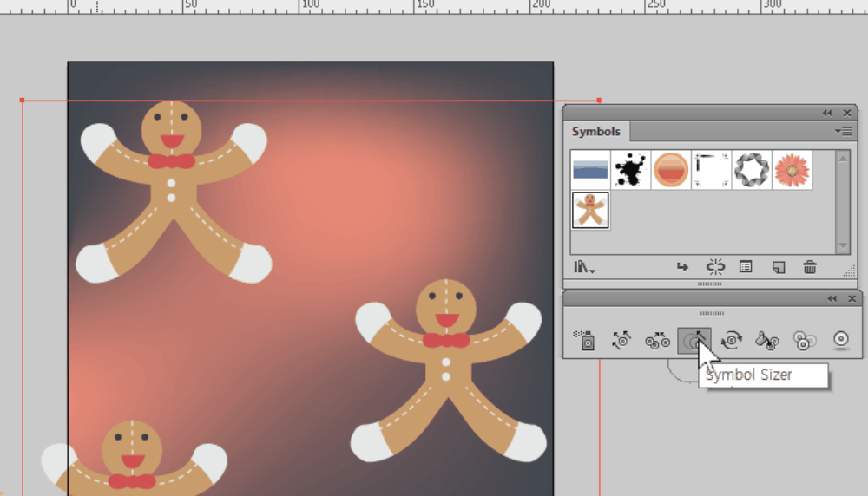
Task: Open the Symbol Libraries menu
Action: click(x=584, y=268)
